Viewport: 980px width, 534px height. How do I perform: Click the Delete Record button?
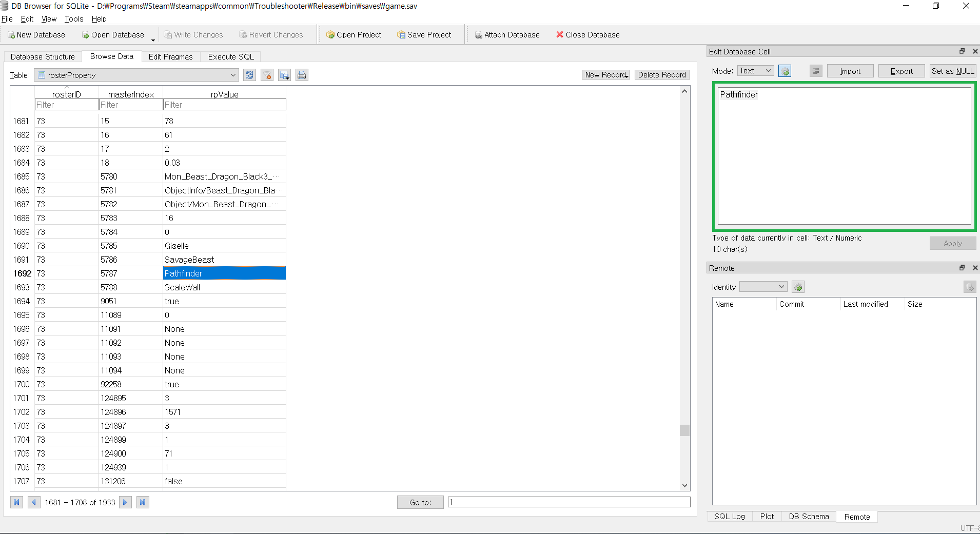point(662,75)
